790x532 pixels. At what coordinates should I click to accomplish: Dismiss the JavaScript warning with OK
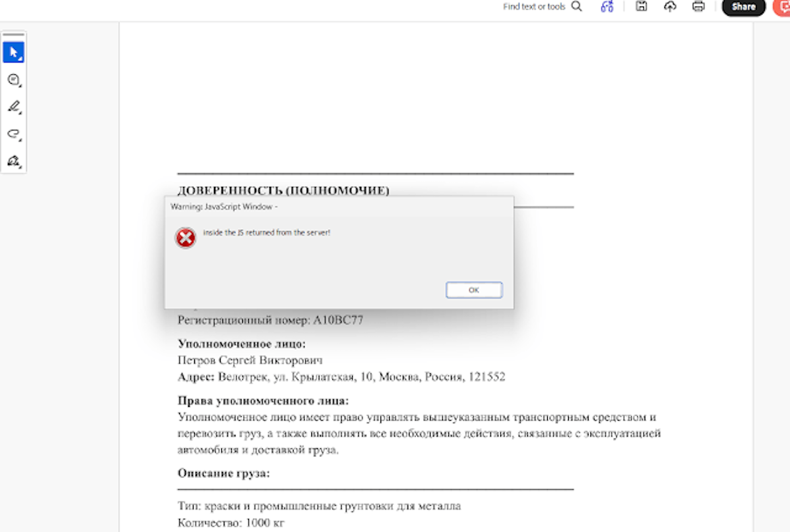point(474,290)
